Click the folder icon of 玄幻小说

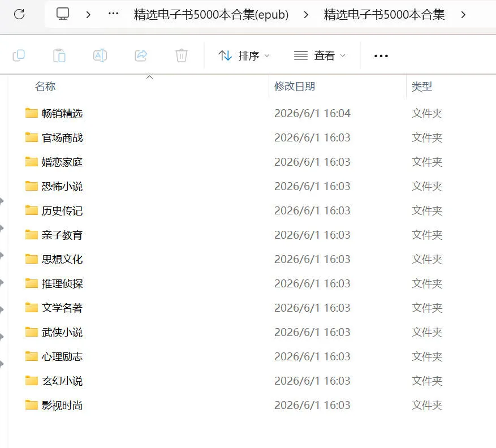click(32, 380)
